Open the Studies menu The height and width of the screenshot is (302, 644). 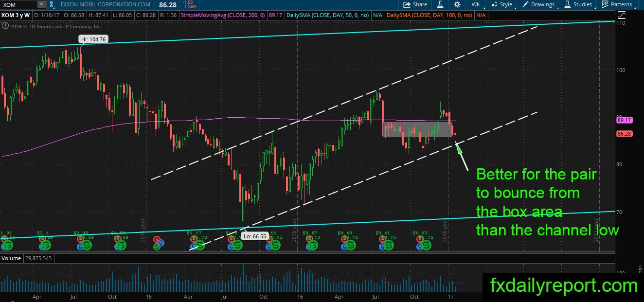(x=578, y=4)
